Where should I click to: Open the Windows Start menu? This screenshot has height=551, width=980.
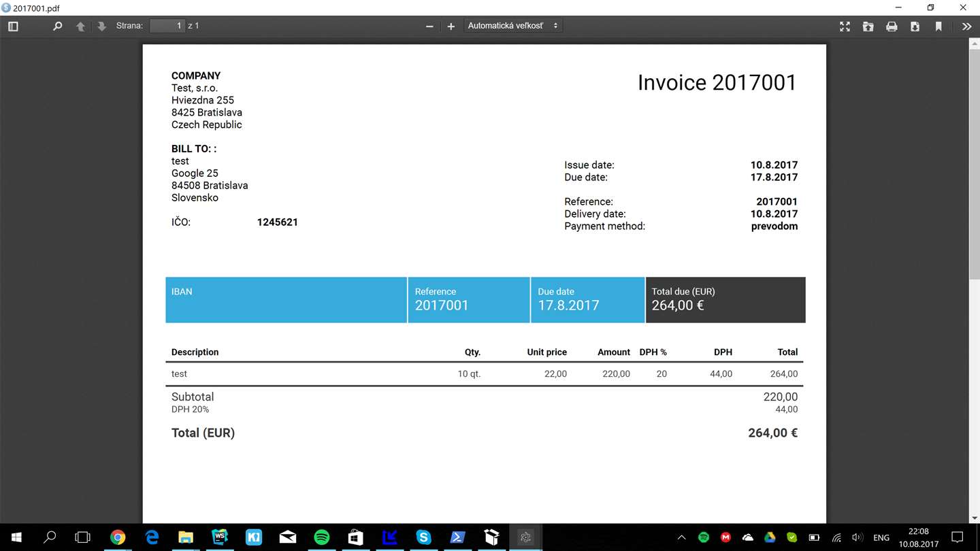(16, 537)
